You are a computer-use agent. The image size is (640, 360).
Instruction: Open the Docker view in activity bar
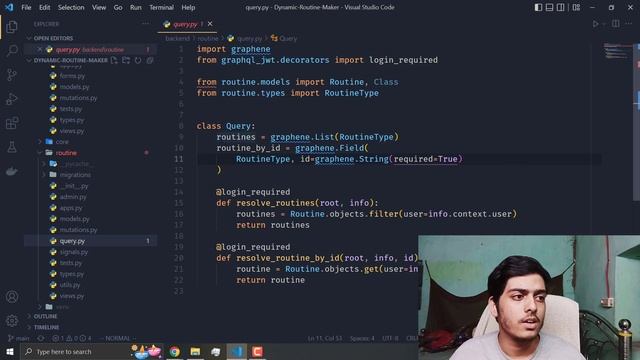coord(12,171)
